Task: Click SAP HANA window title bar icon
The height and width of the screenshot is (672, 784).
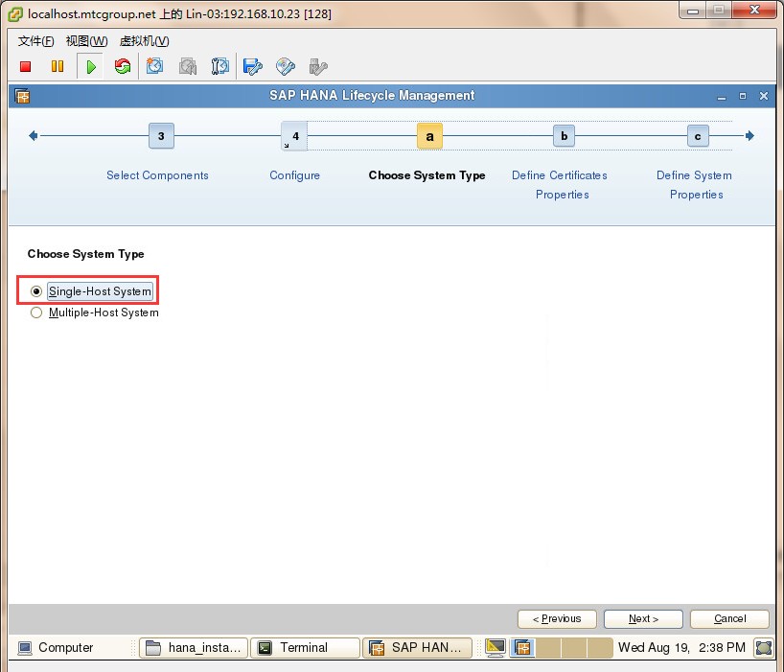Action: (x=22, y=96)
